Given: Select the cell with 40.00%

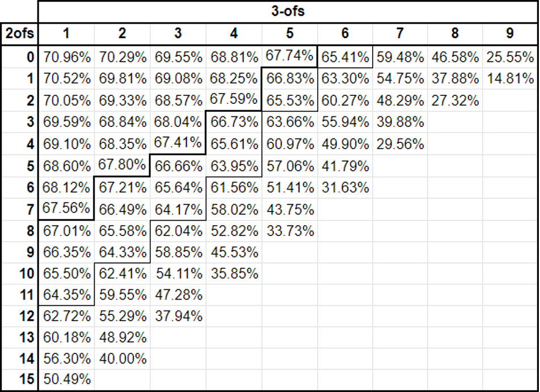Looking at the screenshot, I should 123,359.
